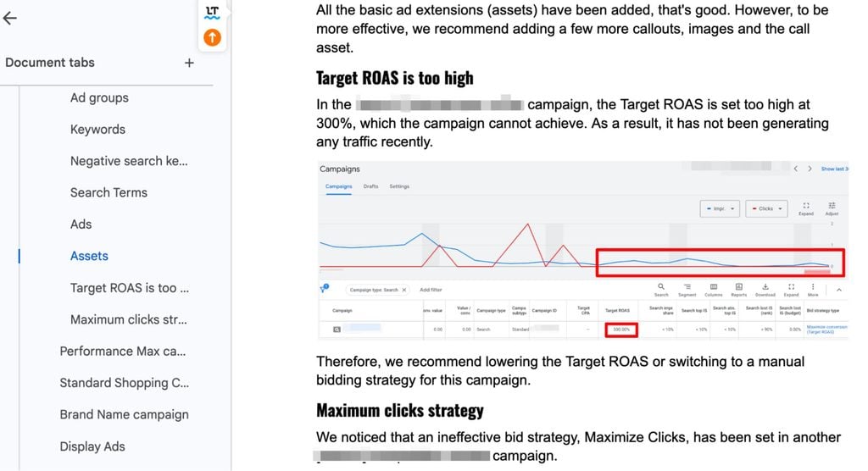Open the Negative search keywords tab
This screenshot has width=868, height=471.
129,161
